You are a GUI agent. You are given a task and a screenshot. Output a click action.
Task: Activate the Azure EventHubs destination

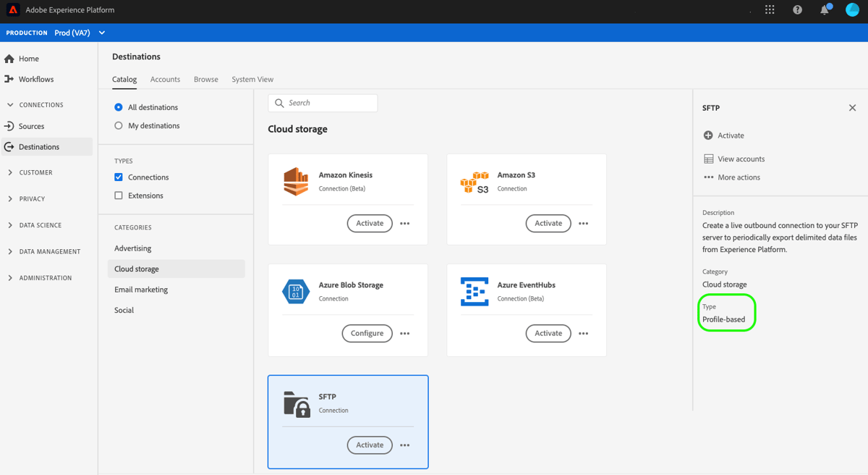coord(548,333)
